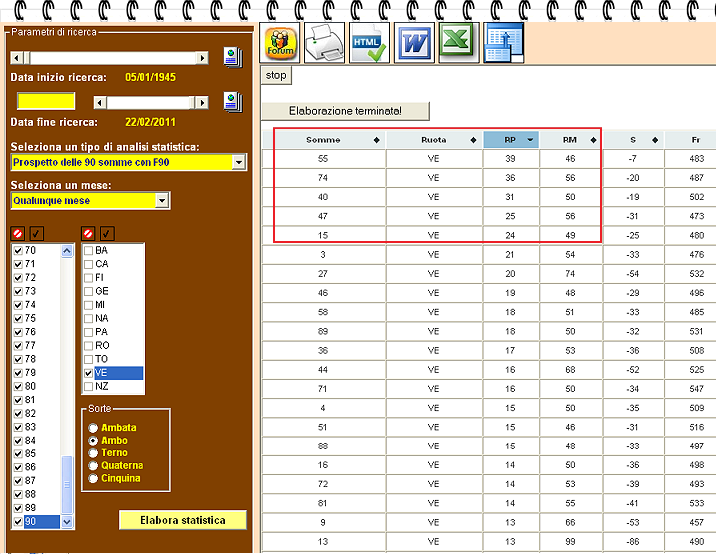Viewport: 716px width, 554px height.
Task: Click deselect-all icon above numbers list
Action: [x=18, y=233]
